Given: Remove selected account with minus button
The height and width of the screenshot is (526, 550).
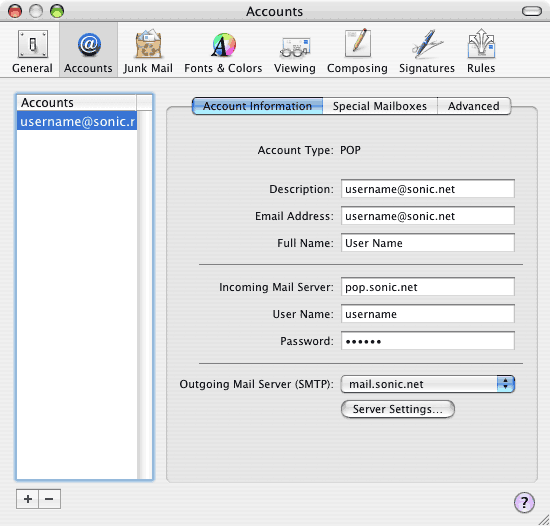Looking at the screenshot, I should click(x=49, y=499).
